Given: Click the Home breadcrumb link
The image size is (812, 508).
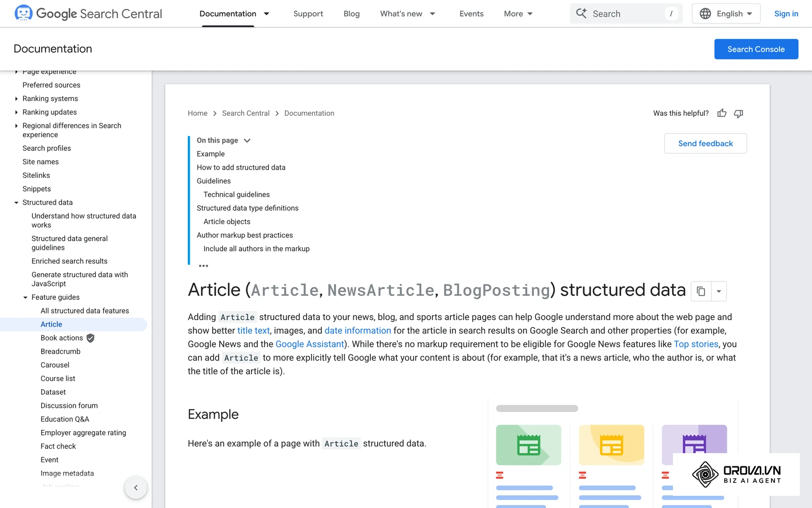Looking at the screenshot, I should point(197,113).
